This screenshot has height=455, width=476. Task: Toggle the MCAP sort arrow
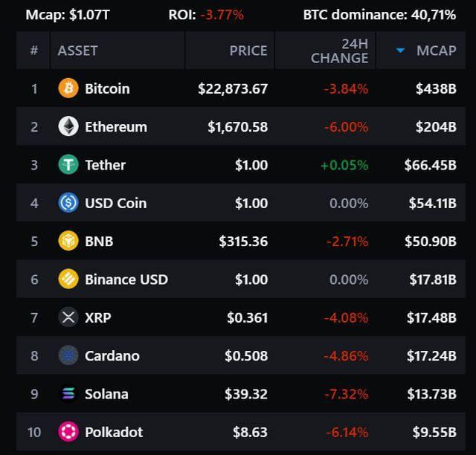click(x=401, y=51)
